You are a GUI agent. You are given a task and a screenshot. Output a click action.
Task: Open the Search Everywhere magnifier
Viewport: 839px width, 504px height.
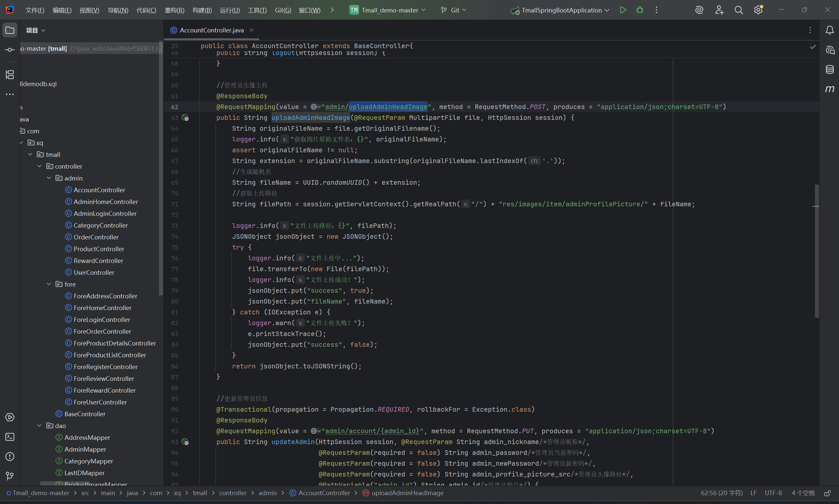point(738,10)
